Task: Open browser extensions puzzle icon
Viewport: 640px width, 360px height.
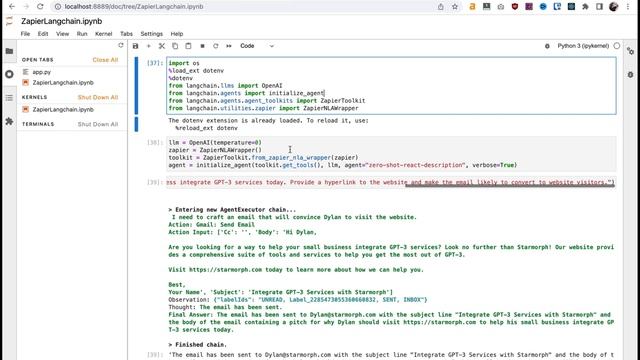Action: pos(585,7)
